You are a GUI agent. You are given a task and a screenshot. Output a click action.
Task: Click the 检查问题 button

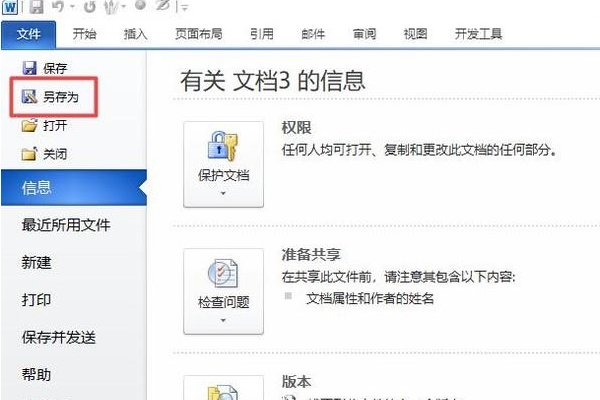223,292
